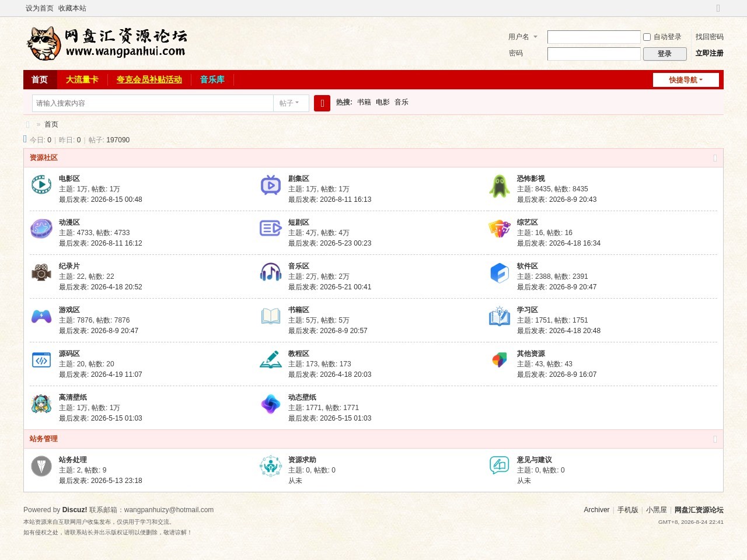Open the 用户名 login type dropdown
This screenshot has height=560, width=747.
523,37
